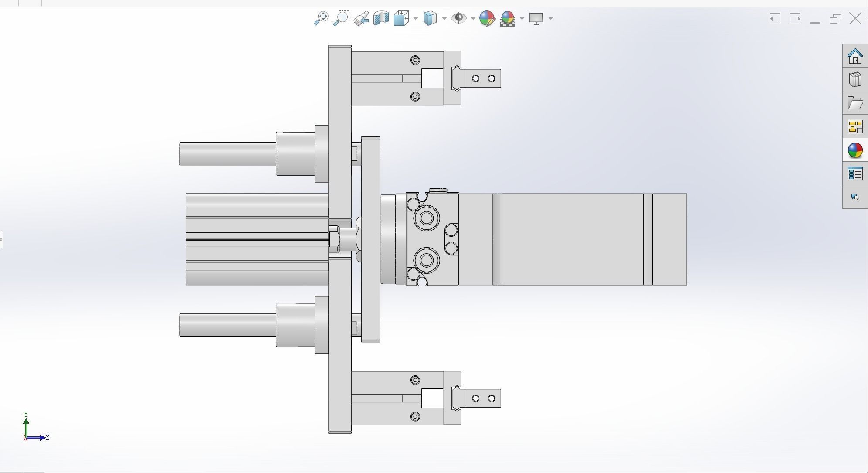Open Design Library books tab
This screenshot has width=868, height=473.
click(855, 79)
